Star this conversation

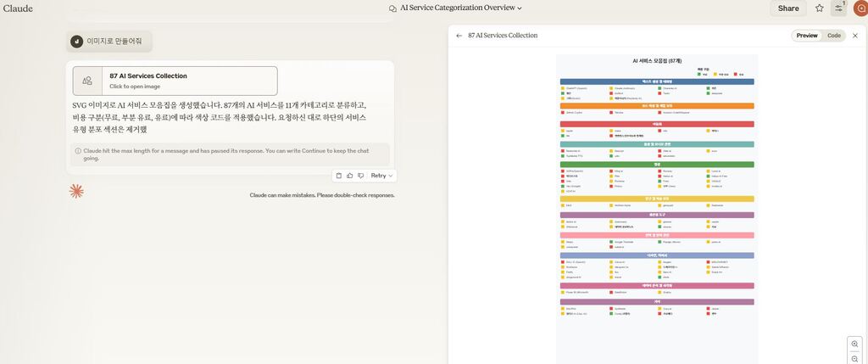[820, 8]
